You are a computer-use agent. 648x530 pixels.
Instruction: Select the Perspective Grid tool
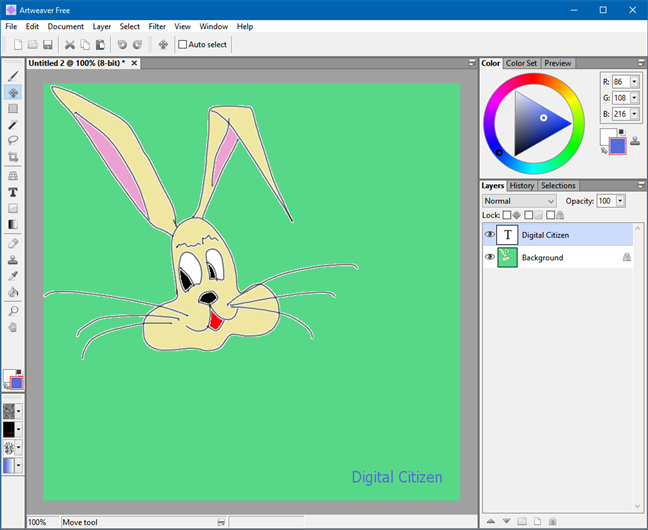click(13, 176)
